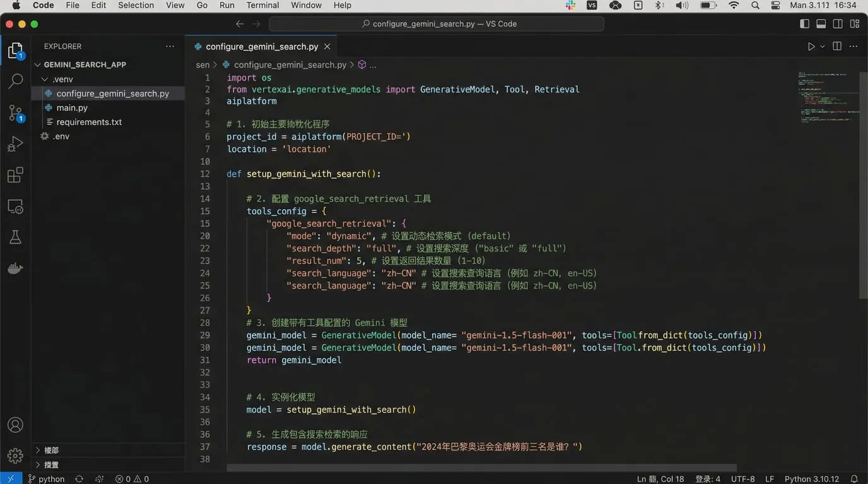
Task: Click the Python 3.10.12 interpreter selector
Action: click(x=811, y=479)
